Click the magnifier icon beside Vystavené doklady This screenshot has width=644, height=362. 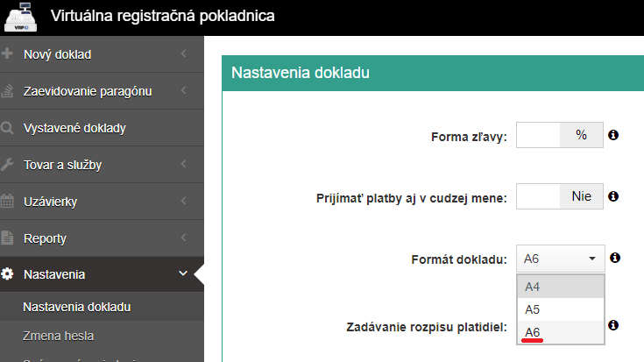[8, 129]
